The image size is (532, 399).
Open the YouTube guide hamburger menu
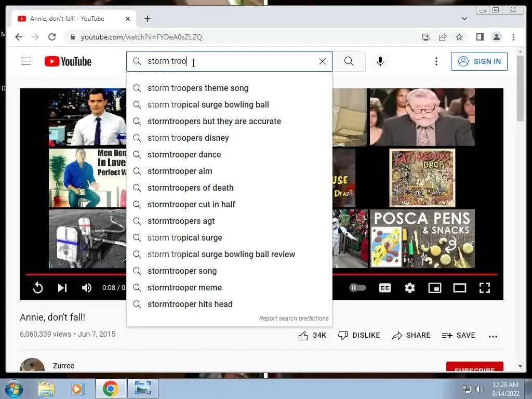26,61
